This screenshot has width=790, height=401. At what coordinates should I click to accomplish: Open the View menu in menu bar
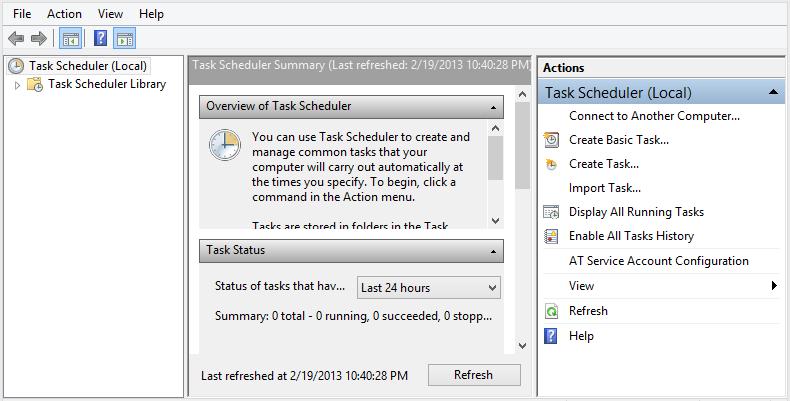point(111,14)
